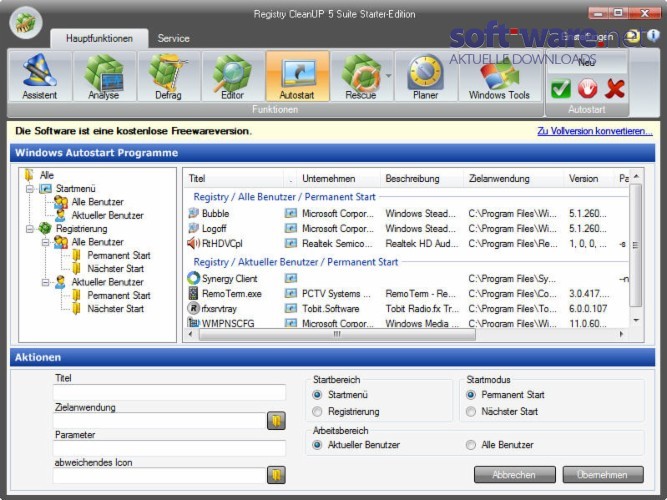
Task: Select Startmenü radio button
Action: pyautogui.click(x=317, y=395)
